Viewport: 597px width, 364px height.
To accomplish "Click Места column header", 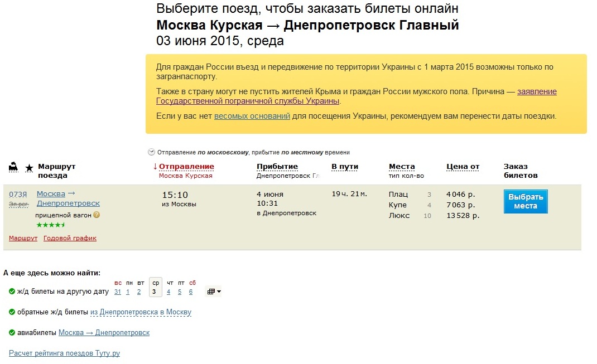I will click(x=401, y=167).
